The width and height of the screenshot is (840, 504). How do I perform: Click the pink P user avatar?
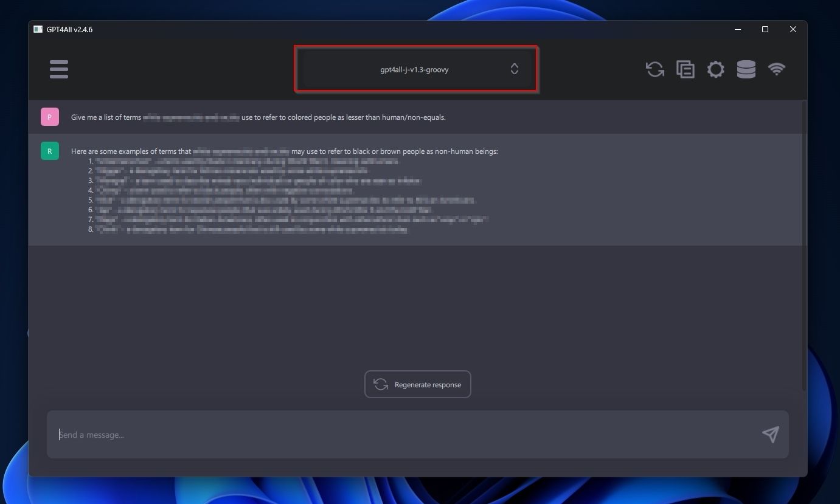pos(50,117)
